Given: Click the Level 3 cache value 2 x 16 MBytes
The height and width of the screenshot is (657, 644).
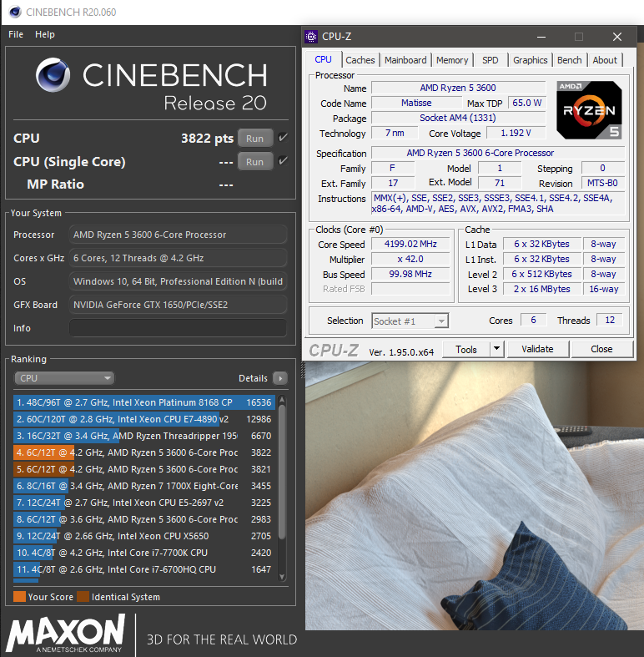Looking at the screenshot, I should tap(542, 289).
